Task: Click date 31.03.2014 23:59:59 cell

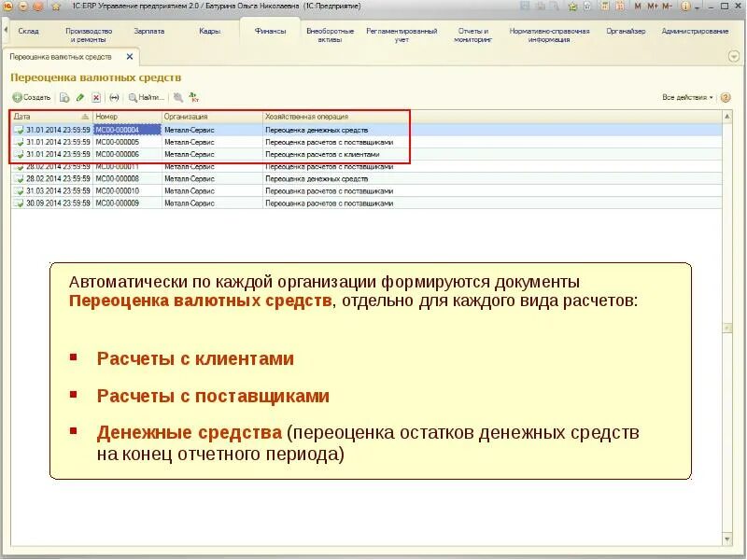Action: (58, 191)
